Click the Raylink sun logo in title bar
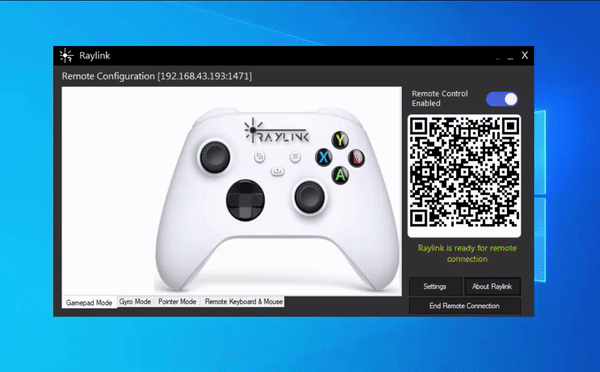600x372 pixels. click(66, 56)
